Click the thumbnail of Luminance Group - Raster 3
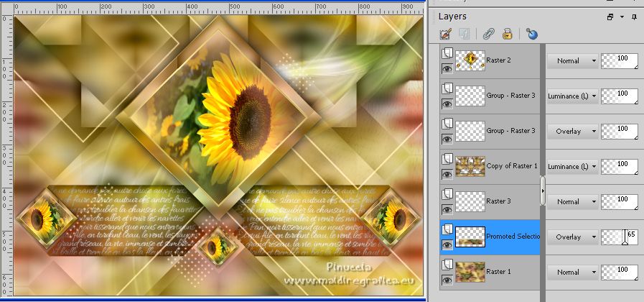644x302 pixels. pos(470,96)
